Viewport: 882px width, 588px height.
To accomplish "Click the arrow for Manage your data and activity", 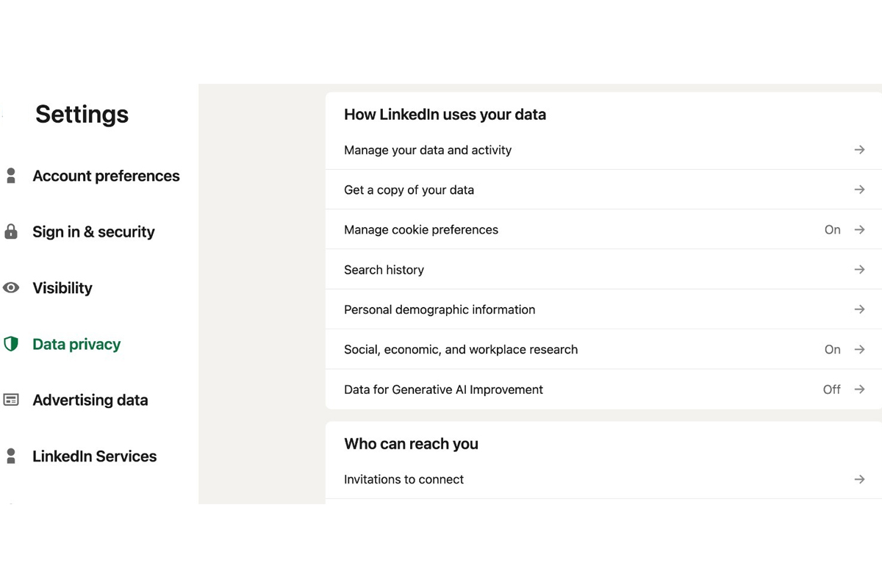I will (859, 150).
